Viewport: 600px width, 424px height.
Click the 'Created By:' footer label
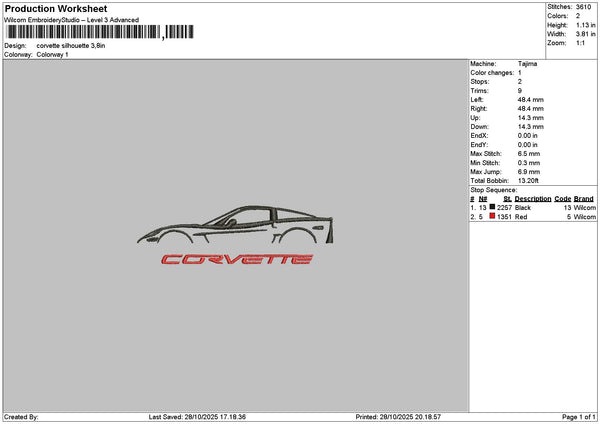coord(21,417)
